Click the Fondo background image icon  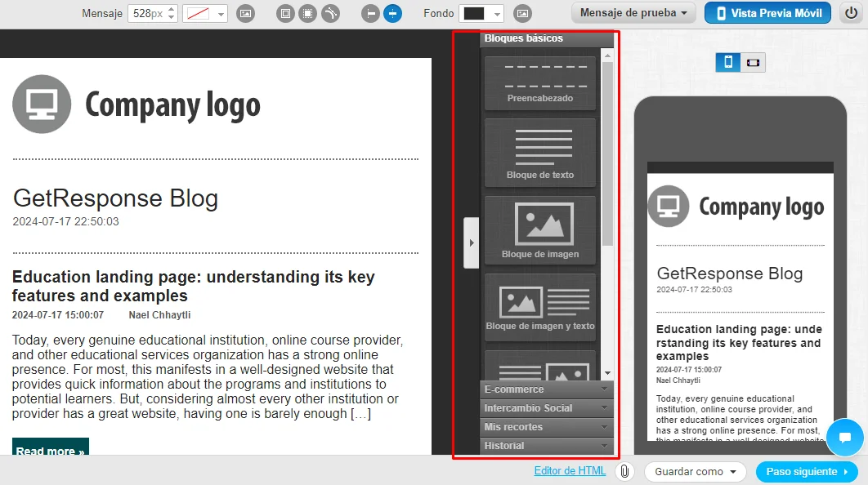(x=522, y=13)
